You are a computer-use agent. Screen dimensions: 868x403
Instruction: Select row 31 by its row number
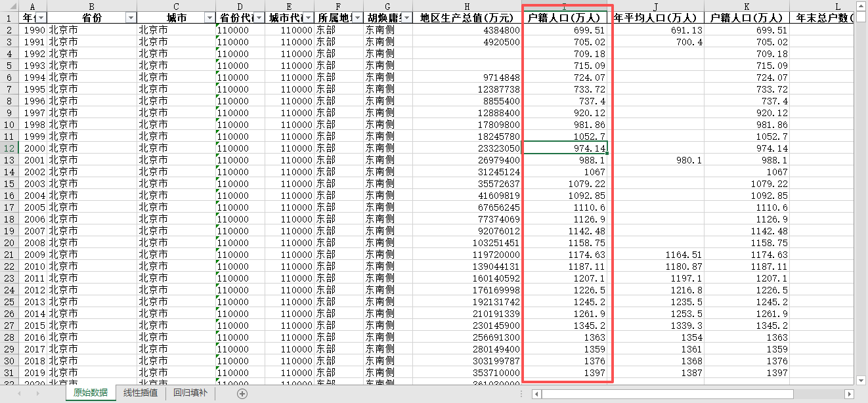coord(9,373)
